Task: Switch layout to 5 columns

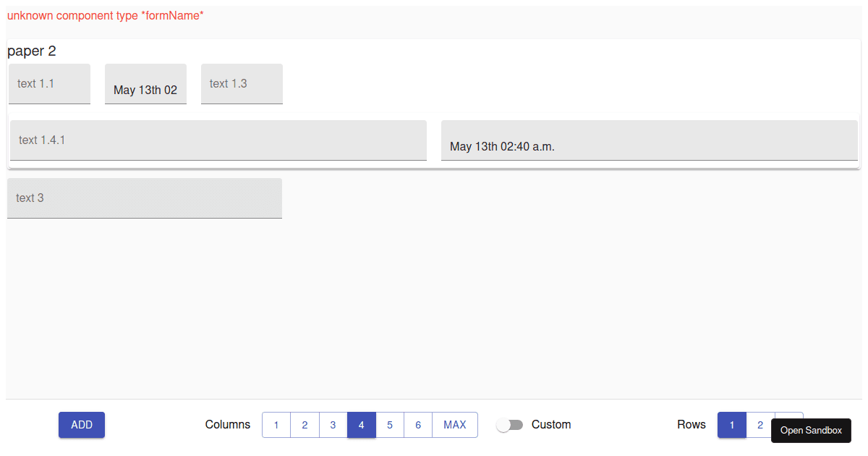Action: pos(390,425)
